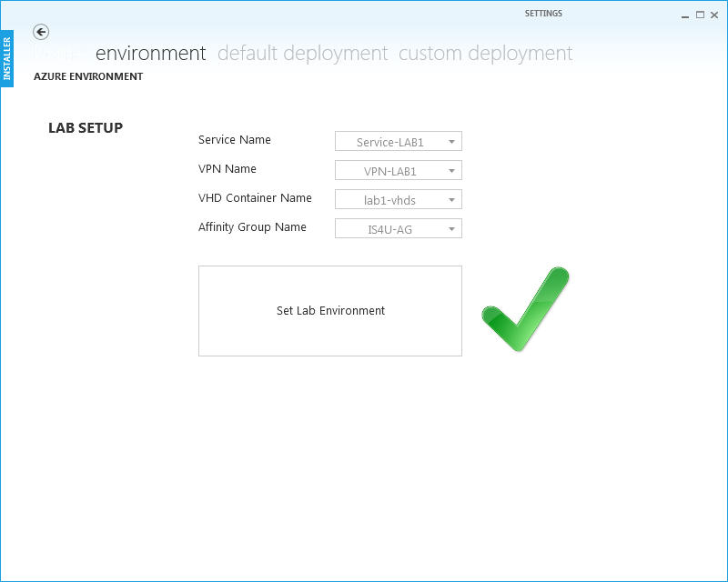Minimize the installer window

pyautogui.click(x=685, y=15)
